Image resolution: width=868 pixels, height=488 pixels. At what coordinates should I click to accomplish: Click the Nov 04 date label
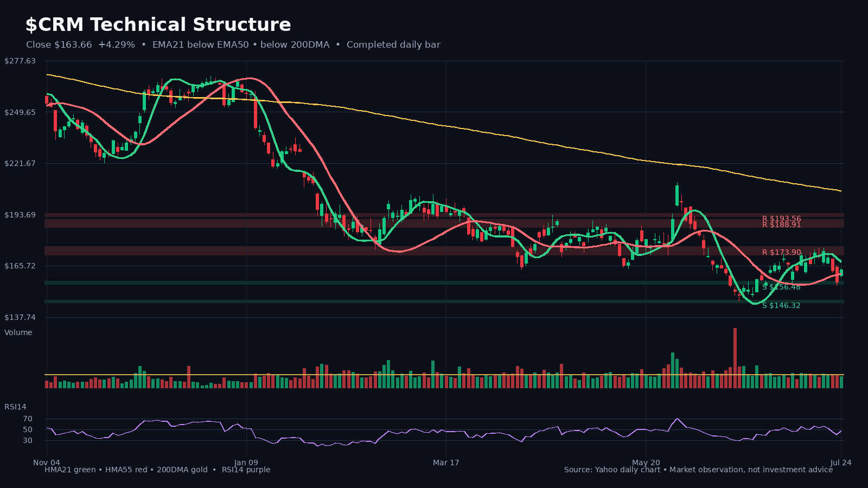pyautogui.click(x=47, y=463)
